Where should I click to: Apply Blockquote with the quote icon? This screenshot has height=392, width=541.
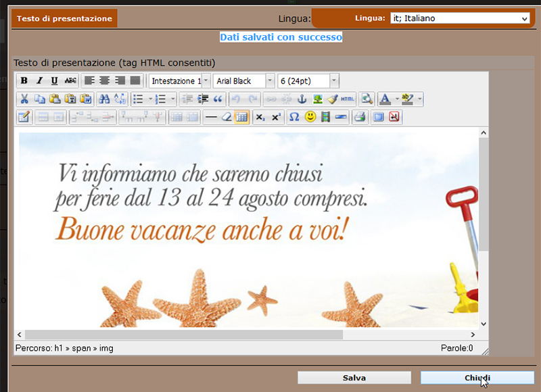pos(218,99)
